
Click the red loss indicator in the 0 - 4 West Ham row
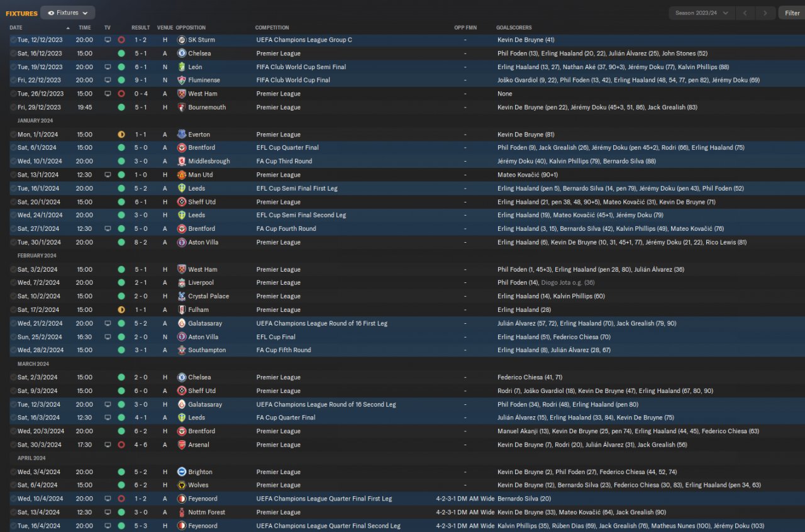click(121, 94)
